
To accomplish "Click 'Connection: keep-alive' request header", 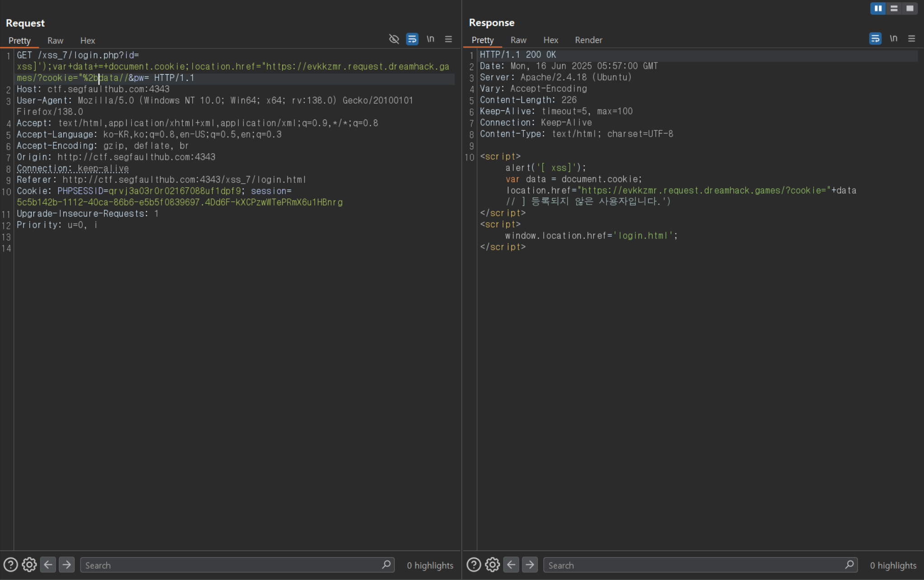I will (73, 168).
